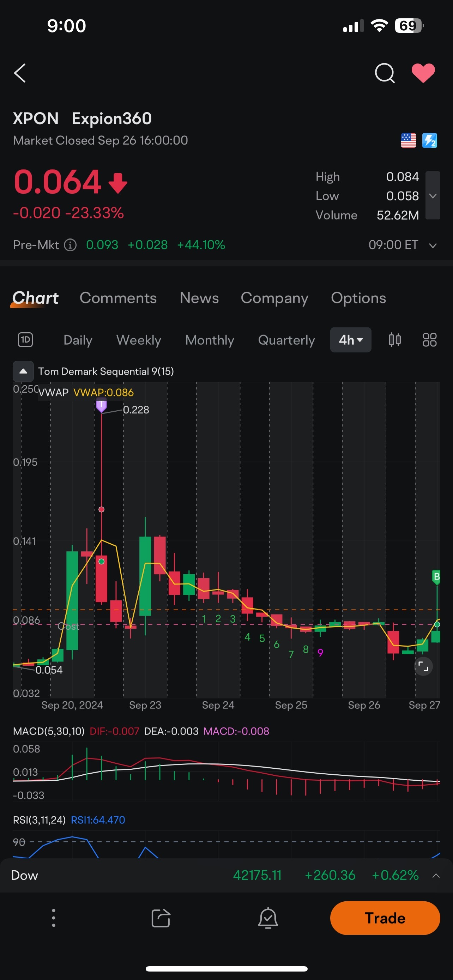Select the Weekly timeframe

(138, 340)
